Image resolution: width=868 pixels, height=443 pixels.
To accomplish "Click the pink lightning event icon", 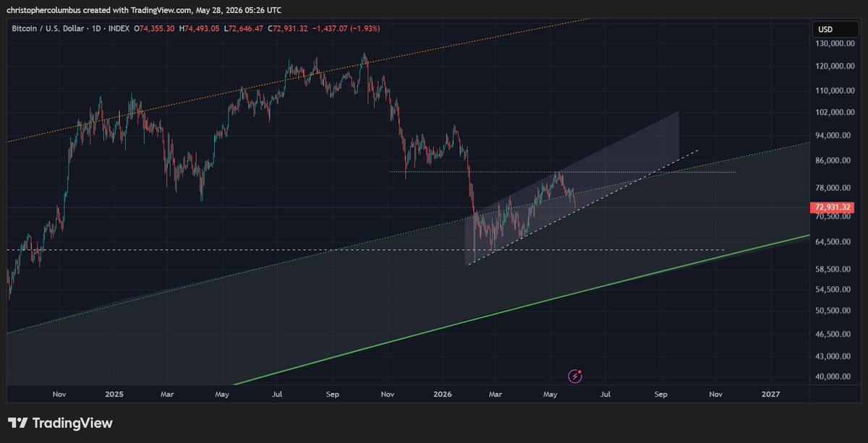I will [575, 376].
